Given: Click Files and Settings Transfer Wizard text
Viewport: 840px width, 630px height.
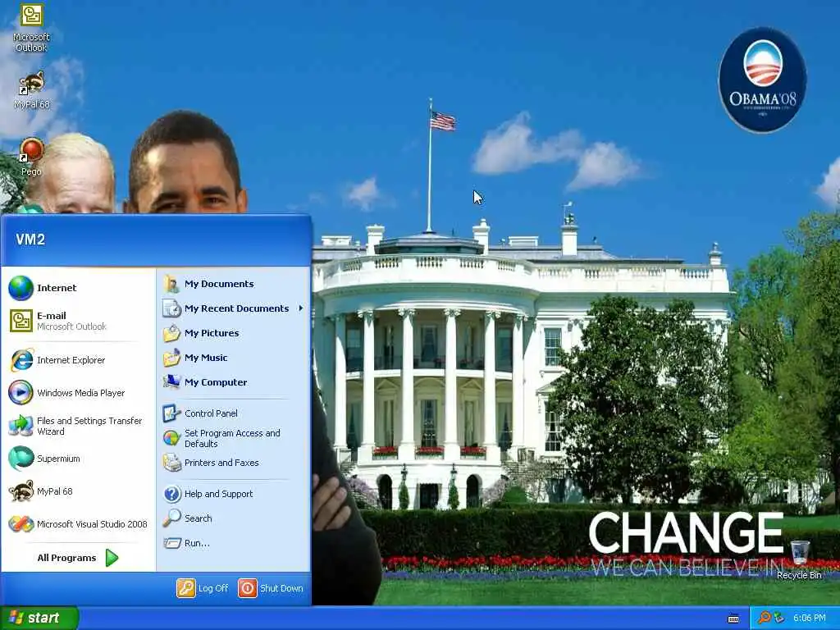Looking at the screenshot, I should point(89,426).
